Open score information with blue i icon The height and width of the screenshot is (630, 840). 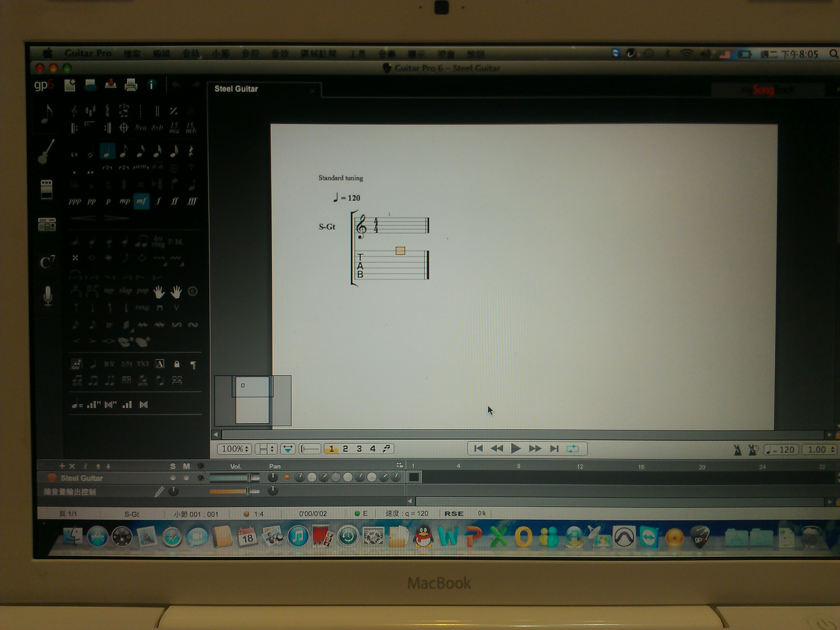click(x=151, y=85)
